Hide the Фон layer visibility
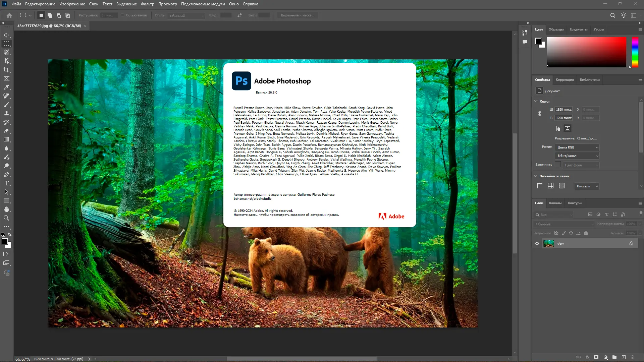The image size is (644, 362). click(537, 244)
